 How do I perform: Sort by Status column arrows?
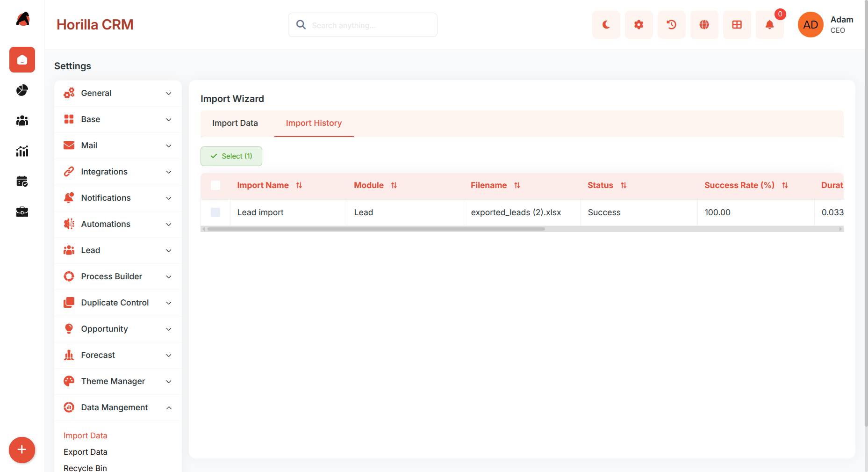click(x=624, y=185)
